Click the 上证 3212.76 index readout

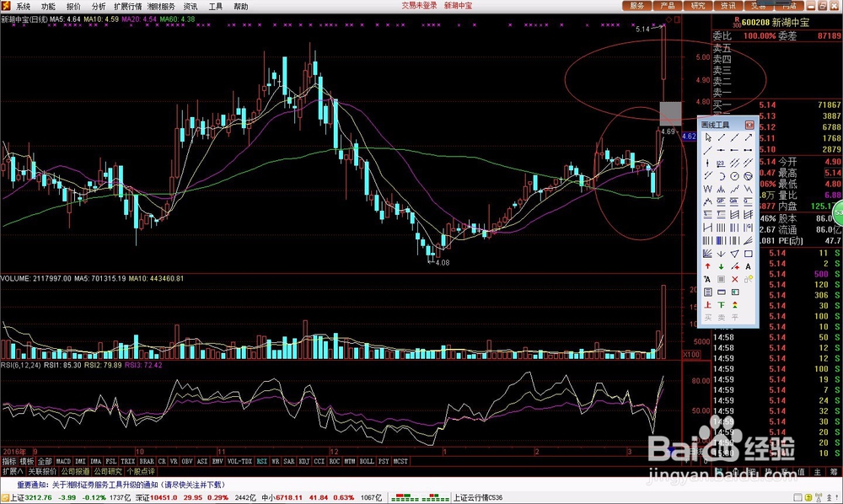(x=31, y=497)
